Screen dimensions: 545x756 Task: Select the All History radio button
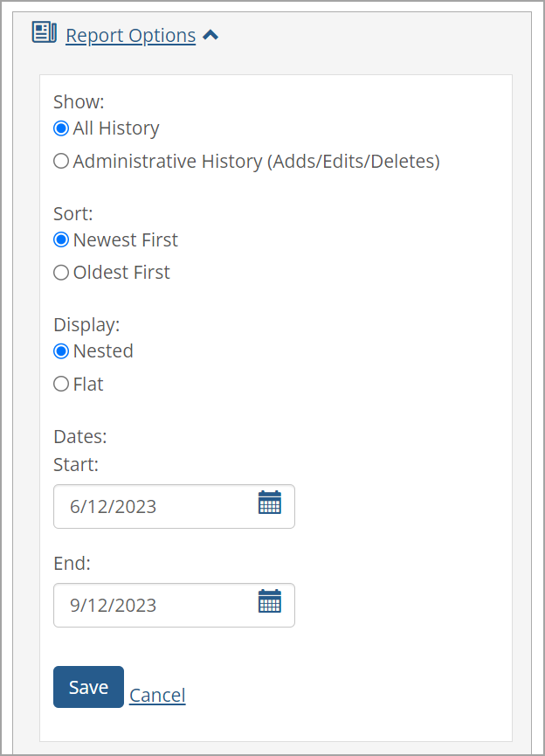pos(60,128)
